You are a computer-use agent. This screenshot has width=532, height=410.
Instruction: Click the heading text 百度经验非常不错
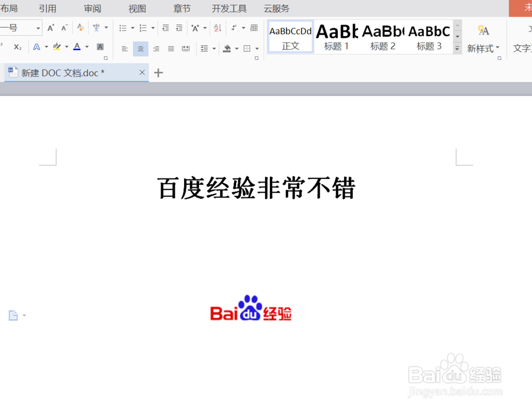256,188
